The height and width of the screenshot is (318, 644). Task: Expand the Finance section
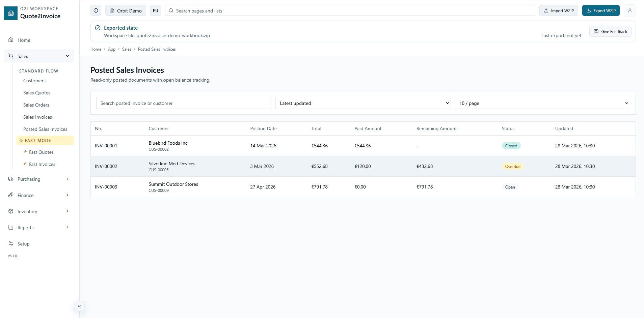(x=68, y=195)
